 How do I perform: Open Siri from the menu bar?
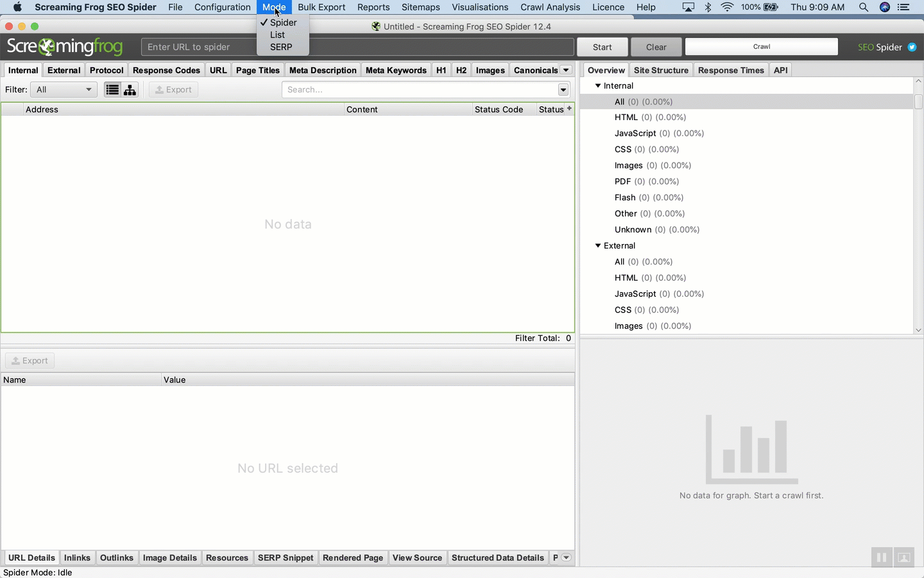885,7
